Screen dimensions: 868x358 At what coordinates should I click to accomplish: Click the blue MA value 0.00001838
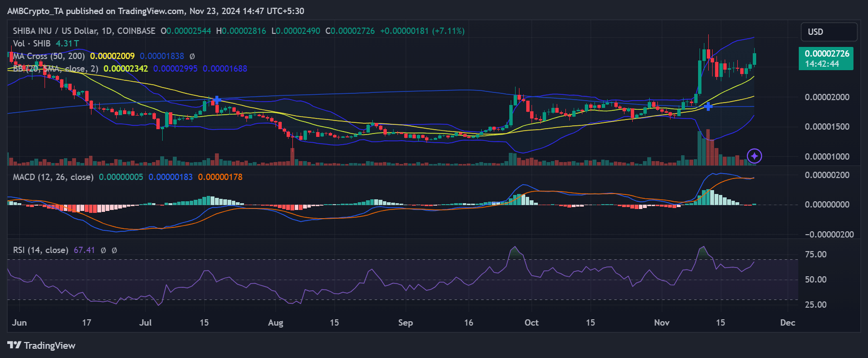point(162,56)
